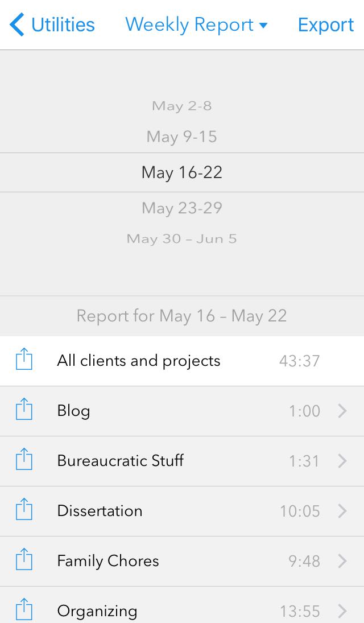Image resolution: width=364 pixels, height=623 pixels.
Task: Tap the share icon beside Dissertation
Action: pos(23,510)
